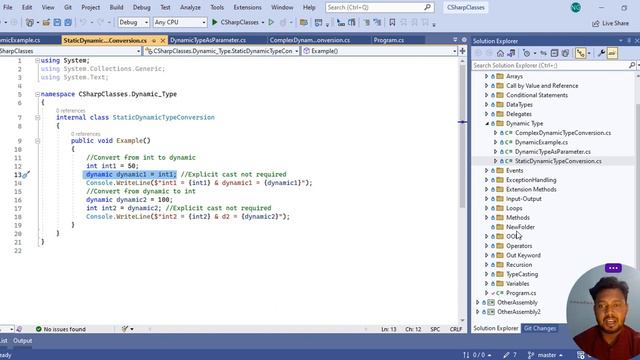
Task: Switch to ComplexDynam...onversion.cs tab
Action: 310,40
